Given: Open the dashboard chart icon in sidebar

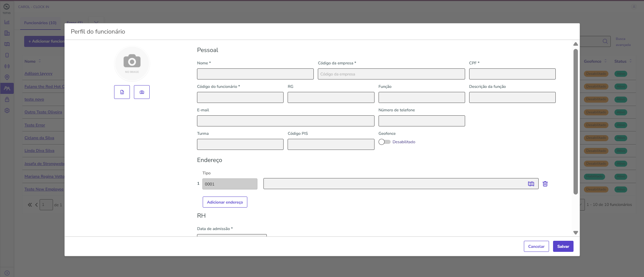Looking at the screenshot, I should pyautogui.click(x=7, y=22).
